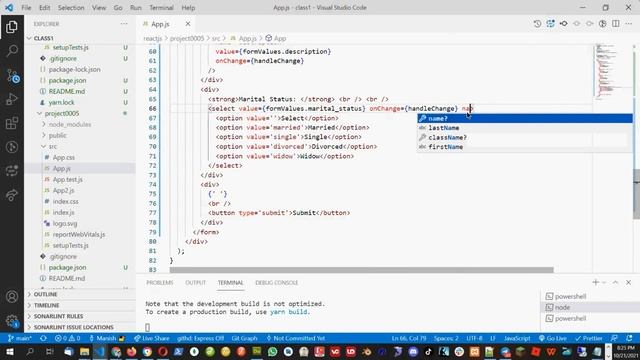Click the Windows Start button

[x=10, y=352]
